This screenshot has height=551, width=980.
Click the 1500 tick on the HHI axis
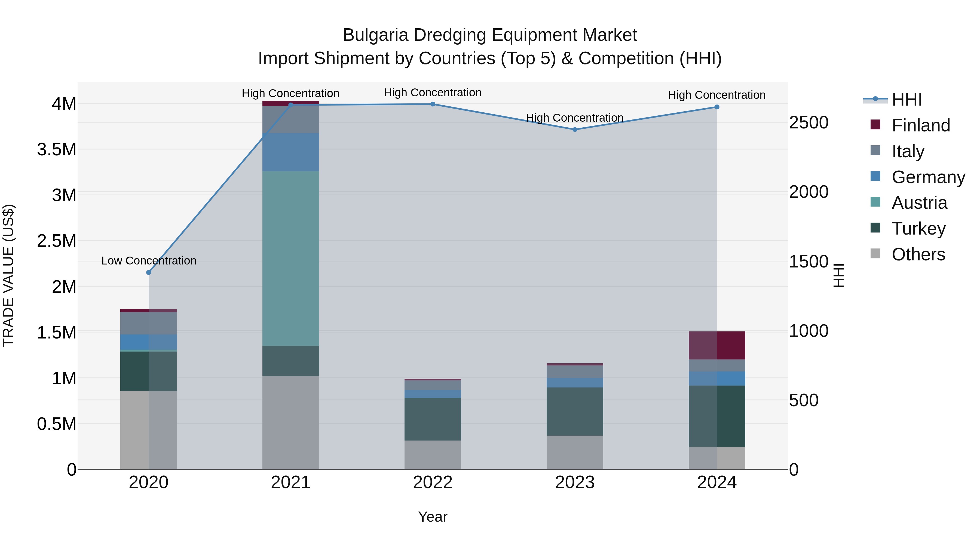tap(809, 261)
